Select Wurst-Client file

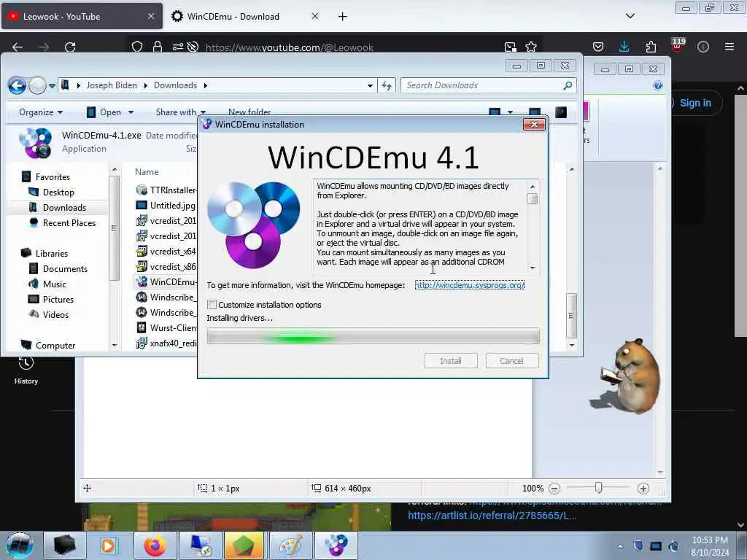pyautogui.click(x=166, y=327)
